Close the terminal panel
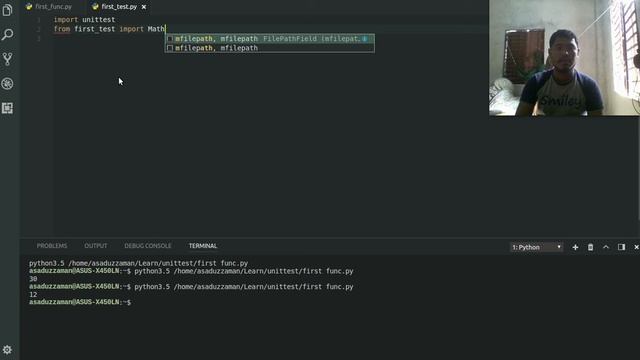 (x=636, y=247)
